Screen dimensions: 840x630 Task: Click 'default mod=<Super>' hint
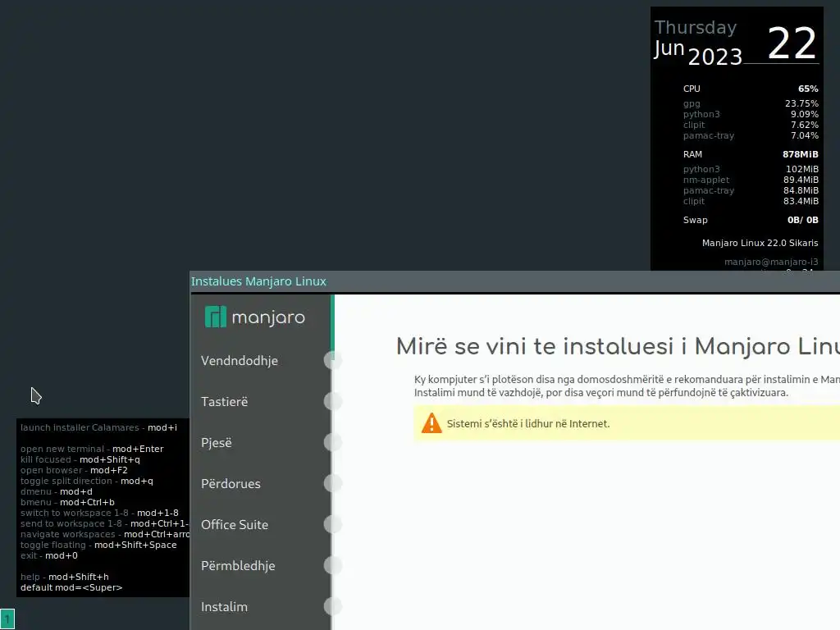coord(71,587)
